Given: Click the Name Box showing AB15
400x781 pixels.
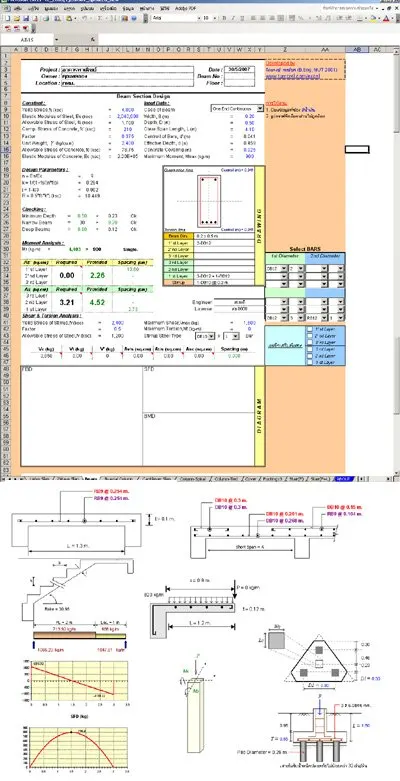Looking at the screenshot, I should (x=27, y=39).
